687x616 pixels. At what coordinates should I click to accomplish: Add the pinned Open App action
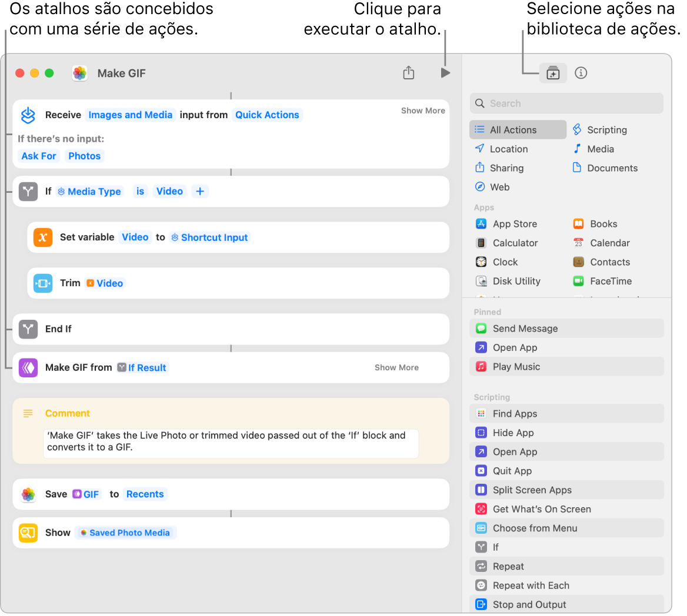click(x=566, y=347)
